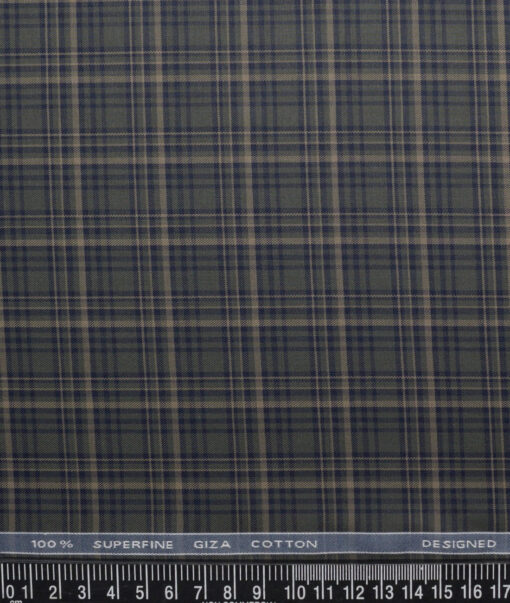Click the number 10 on the ruler
The width and height of the screenshot is (510, 603).
295,592
